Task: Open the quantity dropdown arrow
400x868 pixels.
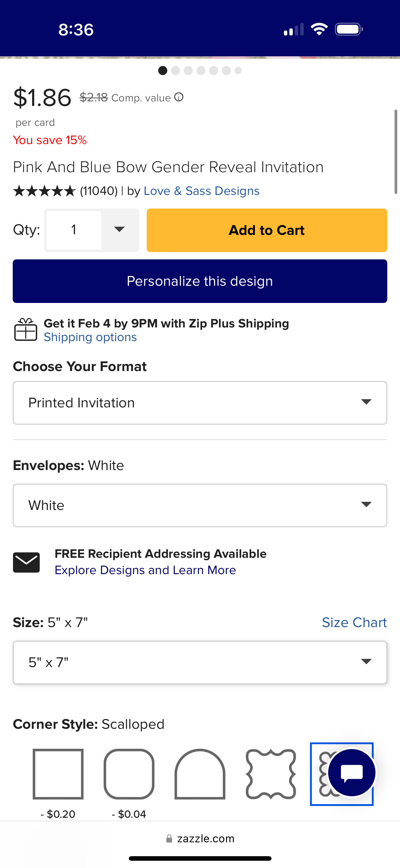Action: coord(119,230)
